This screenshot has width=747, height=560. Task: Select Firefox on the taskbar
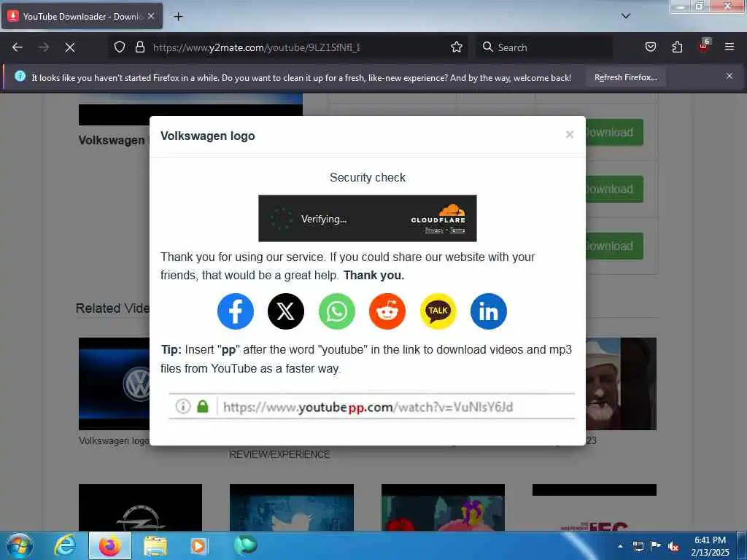(x=110, y=545)
